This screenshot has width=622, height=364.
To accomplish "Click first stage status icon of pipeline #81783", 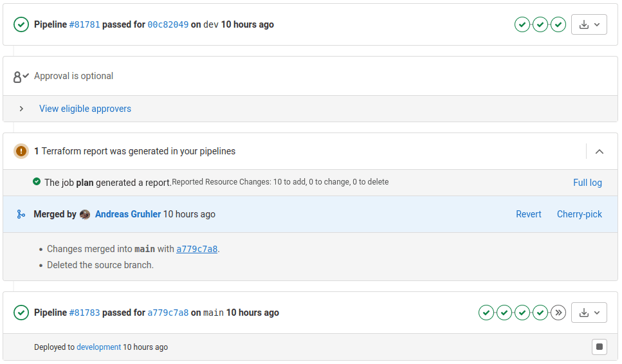I will coord(486,313).
